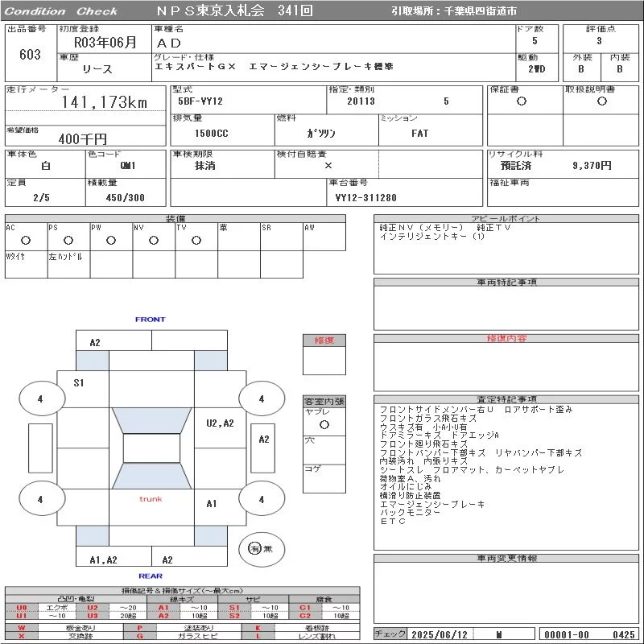The height and width of the screenshot is (644, 644).
Task: Select the 左ハンドル equipment cell
Action: [x=69, y=265]
